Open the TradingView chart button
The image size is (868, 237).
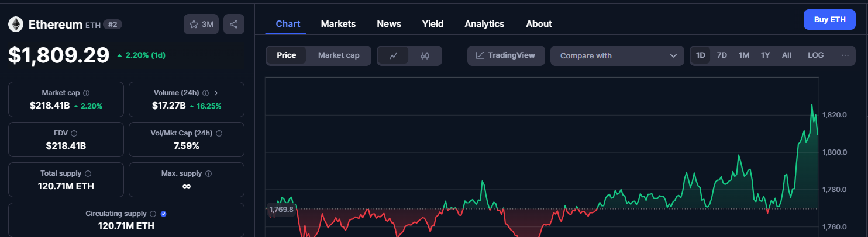pyautogui.click(x=505, y=55)
